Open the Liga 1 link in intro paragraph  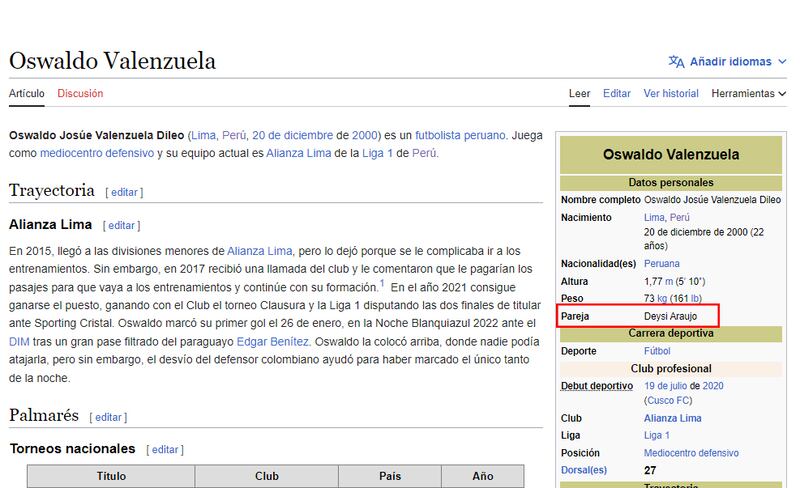(378, 153)
